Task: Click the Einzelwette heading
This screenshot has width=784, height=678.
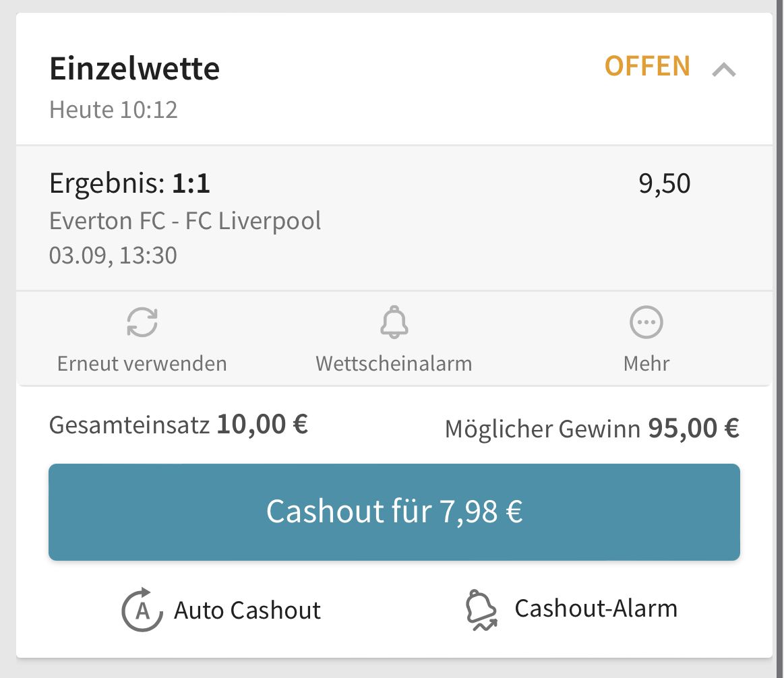Action: [x=135, y=68]
